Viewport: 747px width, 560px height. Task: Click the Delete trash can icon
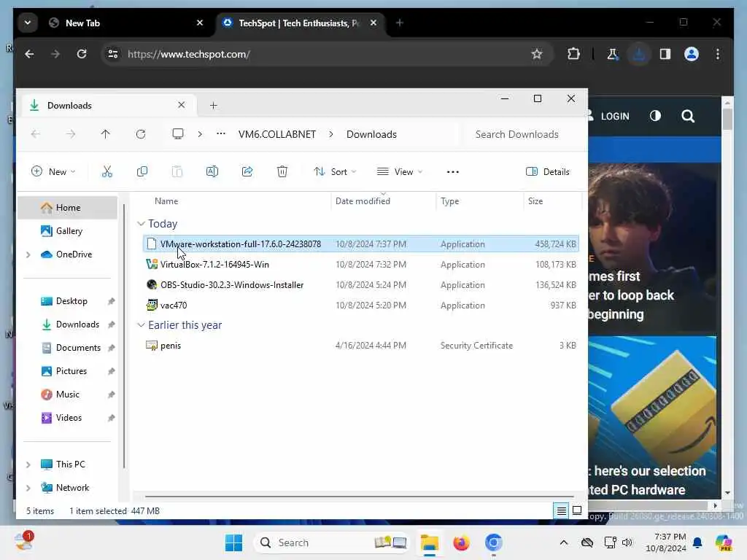[282, 171]
